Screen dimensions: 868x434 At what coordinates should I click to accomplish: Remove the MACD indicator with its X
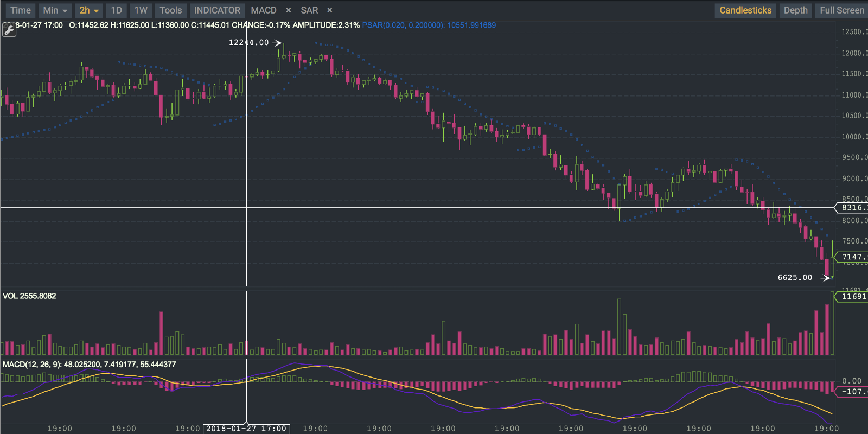(288, 10)
